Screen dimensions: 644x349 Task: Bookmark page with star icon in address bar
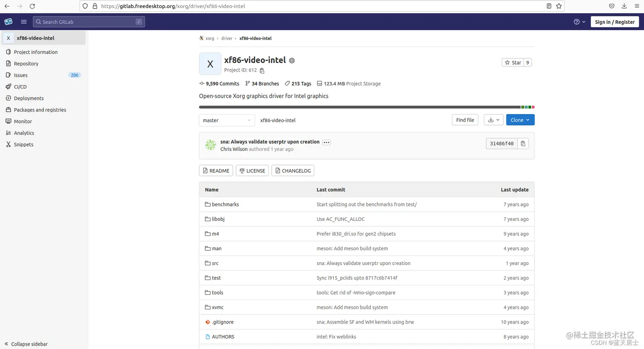559,6
